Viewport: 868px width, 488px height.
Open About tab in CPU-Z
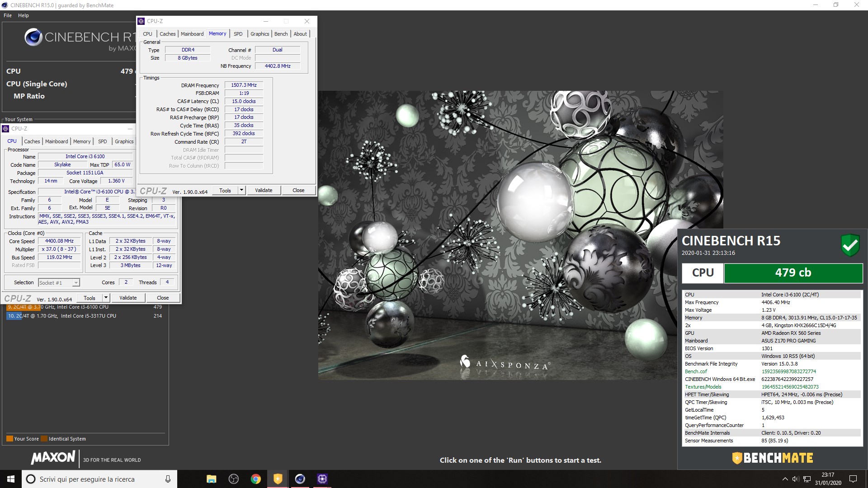point(300,34)
